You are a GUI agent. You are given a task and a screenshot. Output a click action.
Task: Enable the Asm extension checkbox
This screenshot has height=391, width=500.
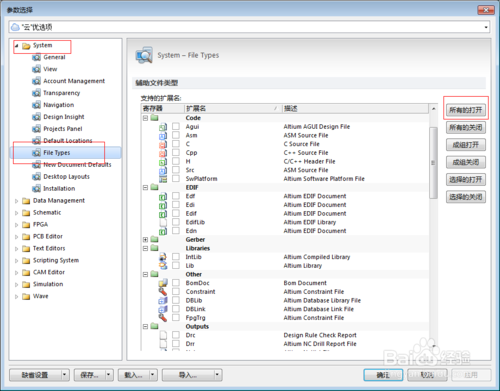click(x=176, y=135)
